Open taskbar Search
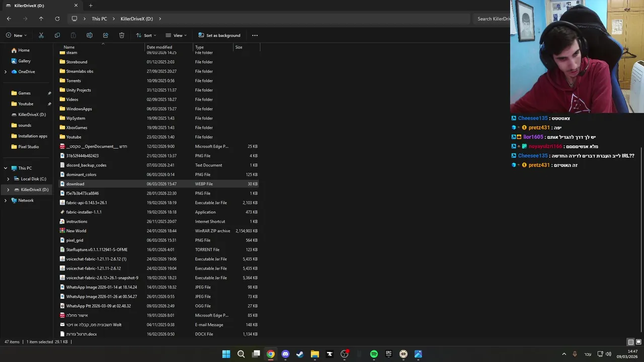Screen dimensions: 644x362 [241, 354]
